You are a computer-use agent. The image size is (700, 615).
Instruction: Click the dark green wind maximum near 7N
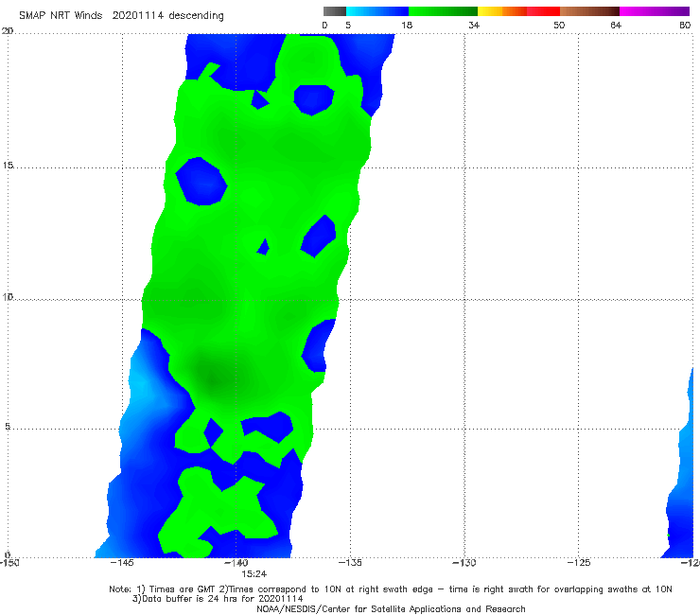click(214, 378)
